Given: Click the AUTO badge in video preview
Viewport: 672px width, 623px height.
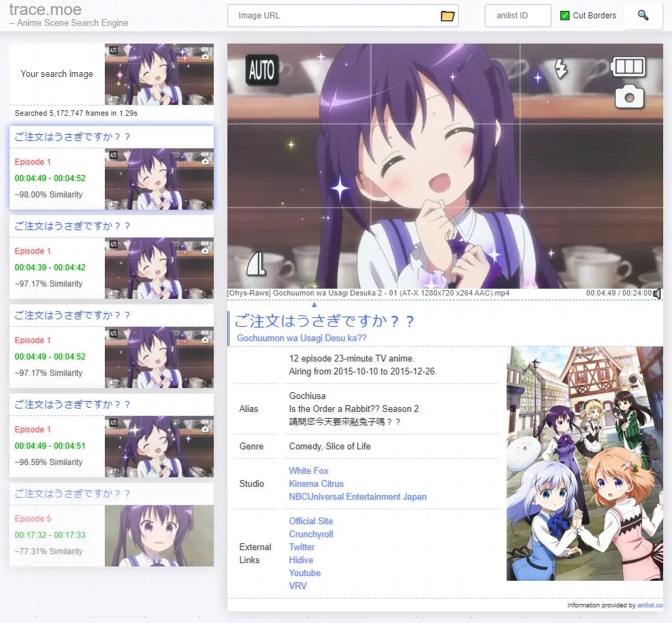Looking at the screenshot, I should click(x=261, y=69).
